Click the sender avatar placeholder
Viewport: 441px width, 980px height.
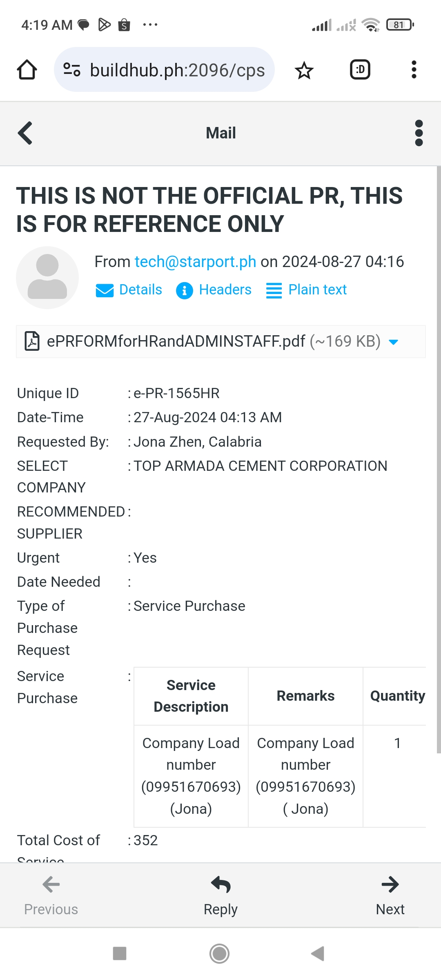pyautogui.click(x=47, y=278)
